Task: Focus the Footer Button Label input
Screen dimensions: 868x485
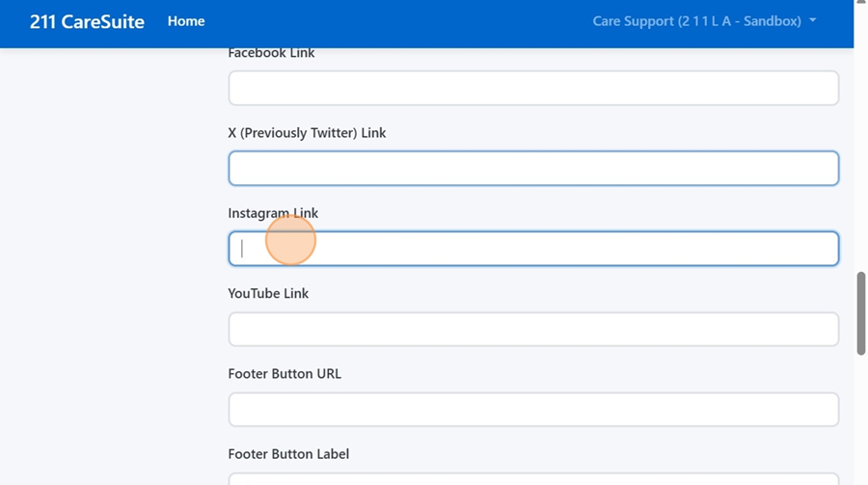Action: (532, 479)
